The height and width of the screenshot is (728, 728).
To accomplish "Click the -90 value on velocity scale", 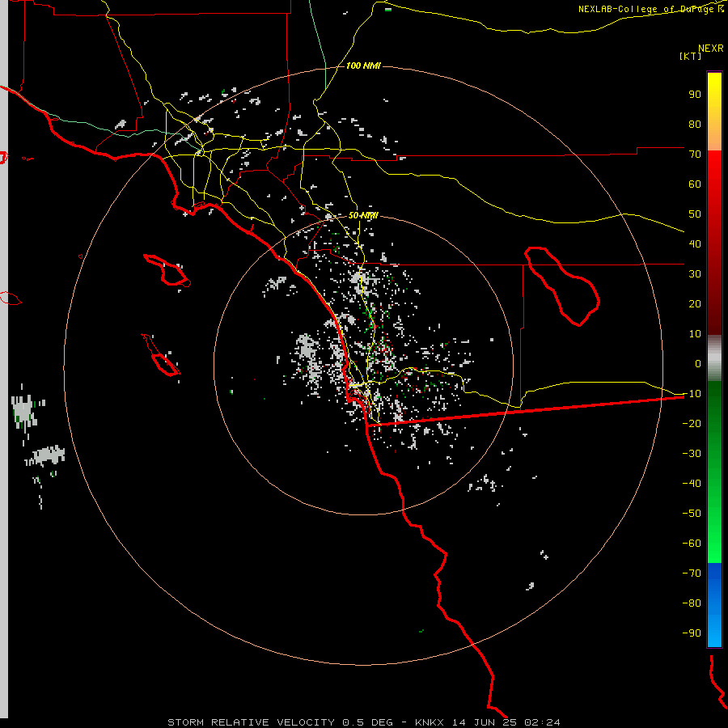I will (x=692, y=633).
